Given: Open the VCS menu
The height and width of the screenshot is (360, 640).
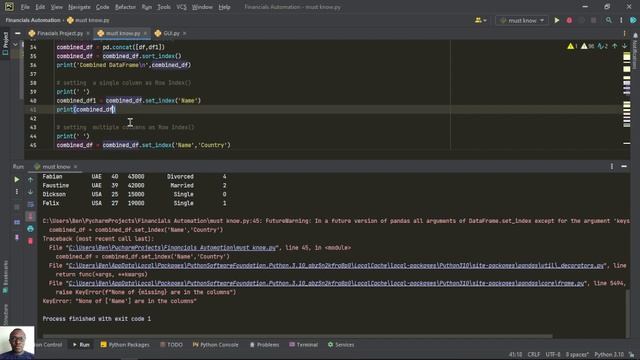Looking at the screenshot, I should (x=181, y=7).
